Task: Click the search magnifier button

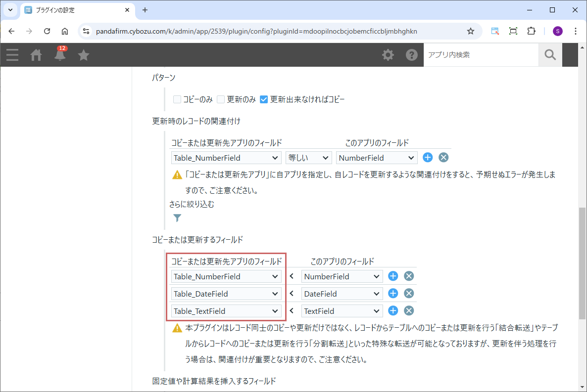Action: [x=550, y=55]
